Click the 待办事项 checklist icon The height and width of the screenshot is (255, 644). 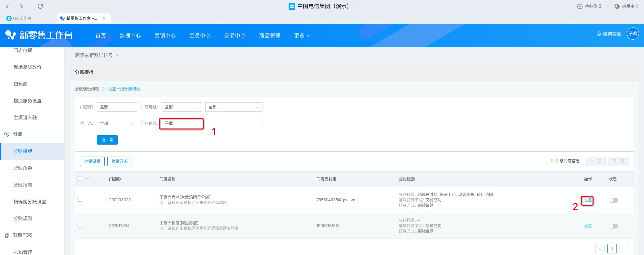580,6
